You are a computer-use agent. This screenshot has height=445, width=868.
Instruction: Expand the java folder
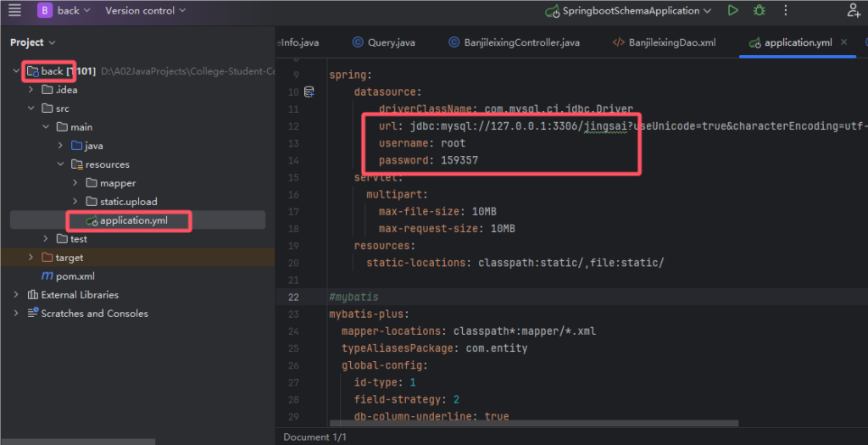point(60,146)
